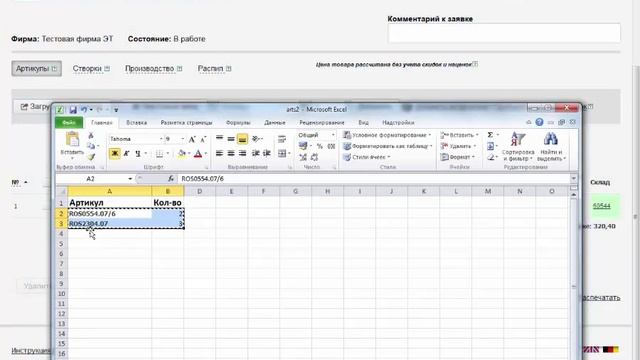Select cell containing ROS2304.07
The width and height of the screenshot is (640, 360).
point(109,224)
